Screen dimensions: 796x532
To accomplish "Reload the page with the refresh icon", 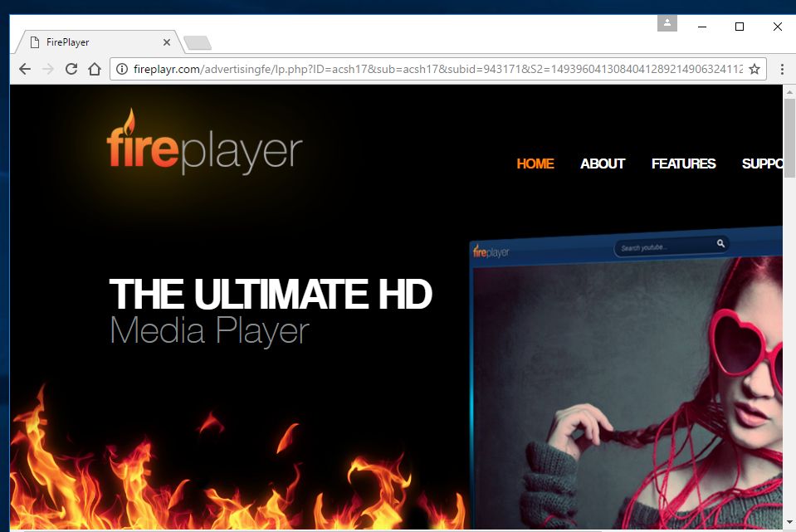I will pyautogui.click(x=71, y=69).
